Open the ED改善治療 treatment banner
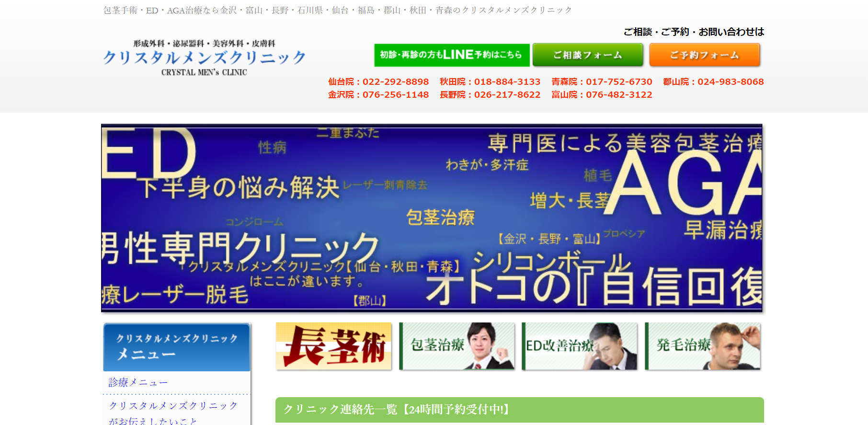This screenshot has height=425, width=868. click(579, 346)
